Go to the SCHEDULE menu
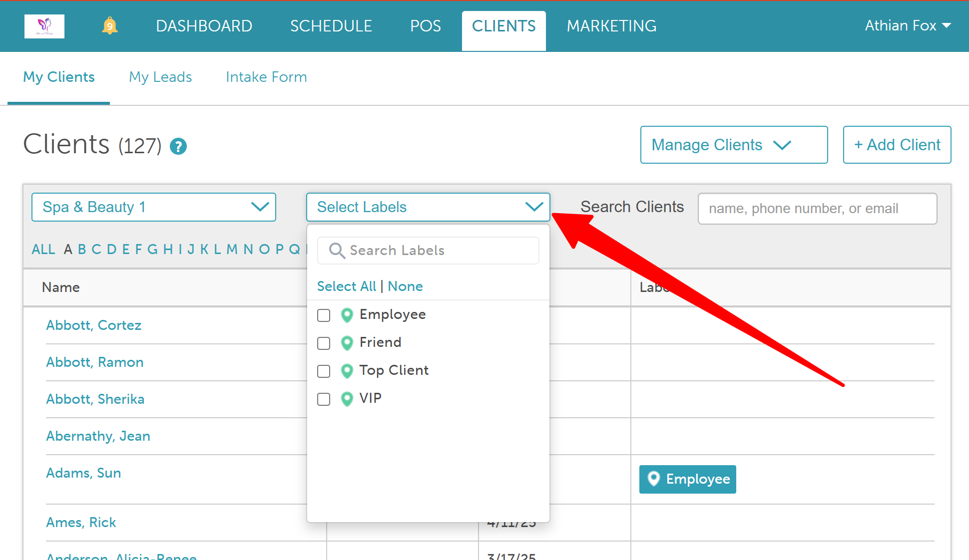 [x=331, y=26]
